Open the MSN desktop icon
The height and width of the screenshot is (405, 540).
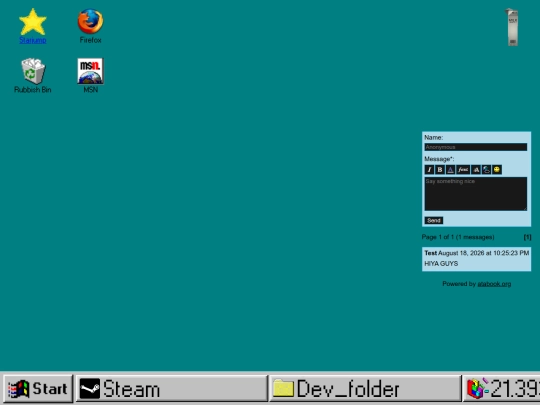(x=90, y=71)
